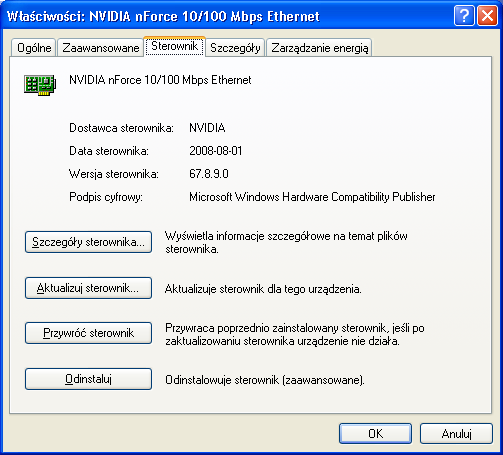Viewport: 503px width, 455px height.
Task: Click the NVIDIA driver provider value
Action: tap(207, 128)
